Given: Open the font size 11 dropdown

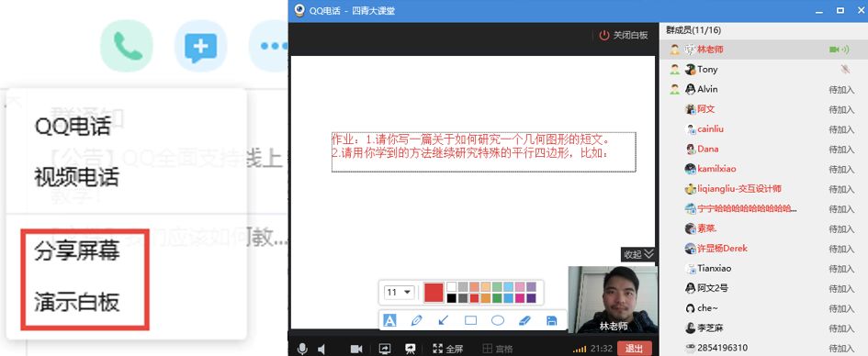Looking at the screenshot, I should (400, 292).
